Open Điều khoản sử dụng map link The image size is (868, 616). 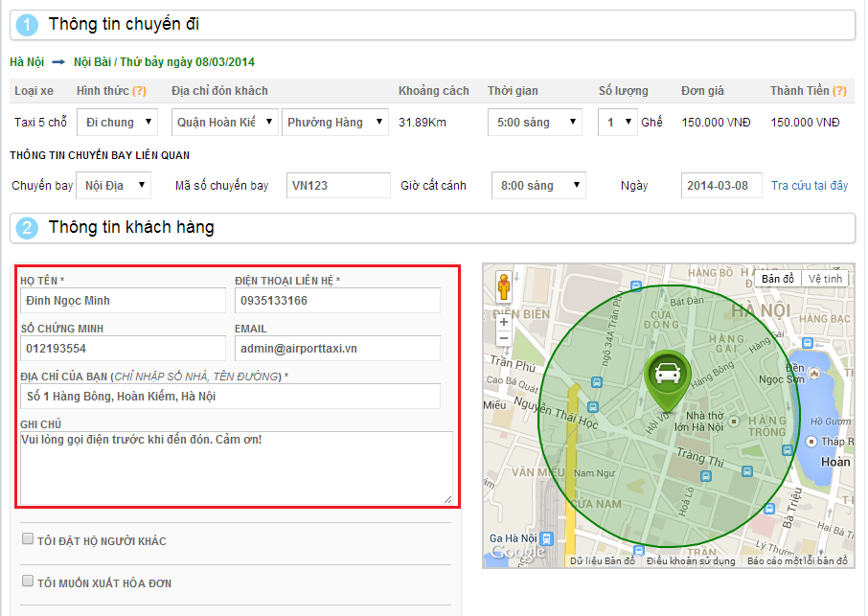click(690, 561)
